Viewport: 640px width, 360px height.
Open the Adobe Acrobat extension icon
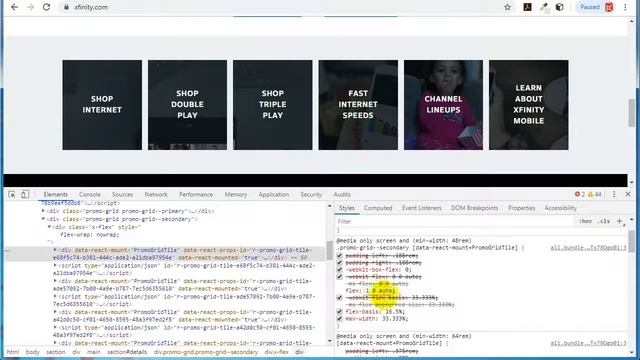click(527, 7)
